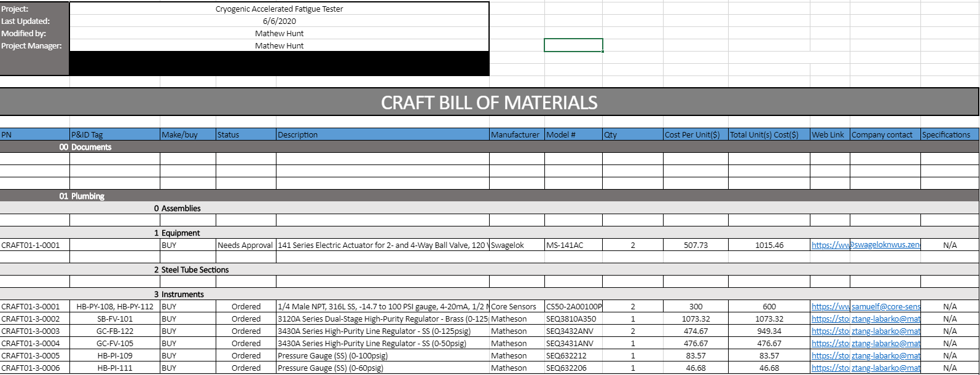Viewport: 980px width, 375px height.
Task: Click the Total Unit(s) Cost($) header cell
Action: (x=769, y=134)
